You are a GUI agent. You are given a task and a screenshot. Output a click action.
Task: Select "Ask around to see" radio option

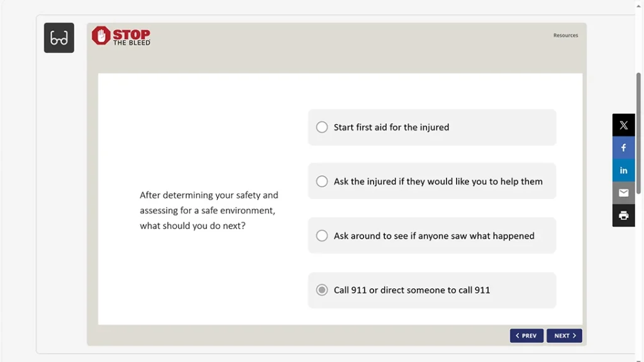pyautogui.click(x=322, y=236)
